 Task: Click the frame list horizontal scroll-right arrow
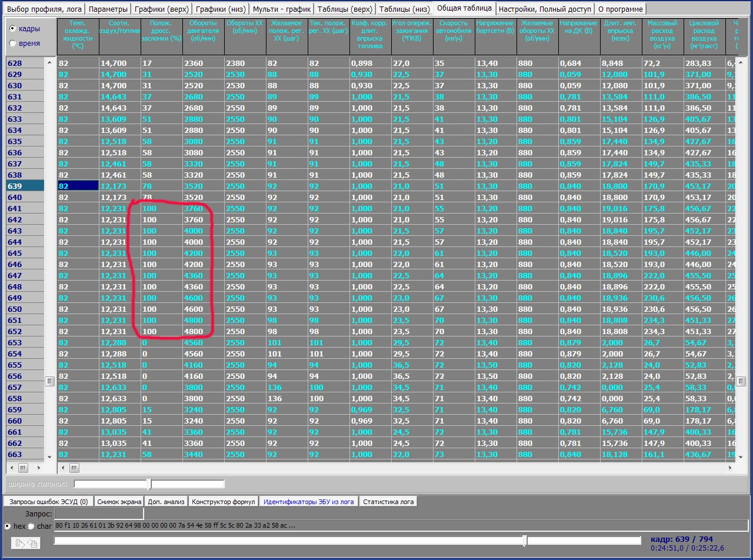pos(40,468)
